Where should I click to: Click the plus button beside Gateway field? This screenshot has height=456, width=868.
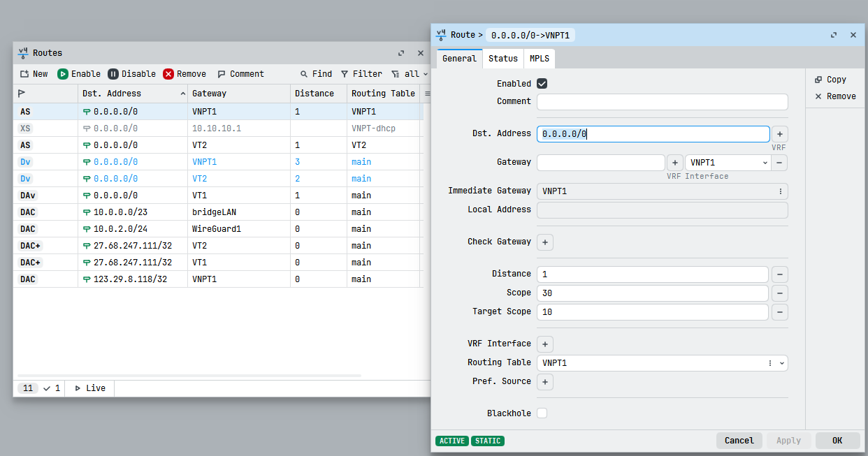point(675,163)
